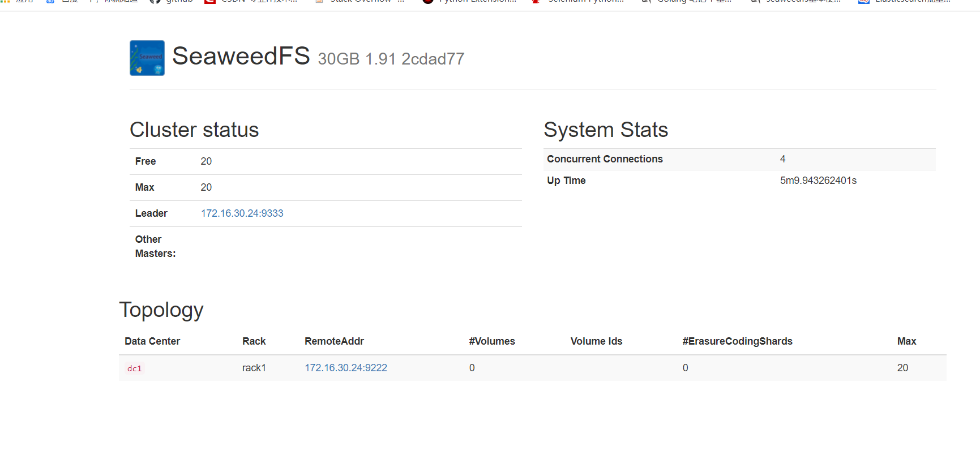Click the #ErasureCodingShards column header
Viewport: 980px width, 455px height.
pyautogui.click(x=737, y=341)
